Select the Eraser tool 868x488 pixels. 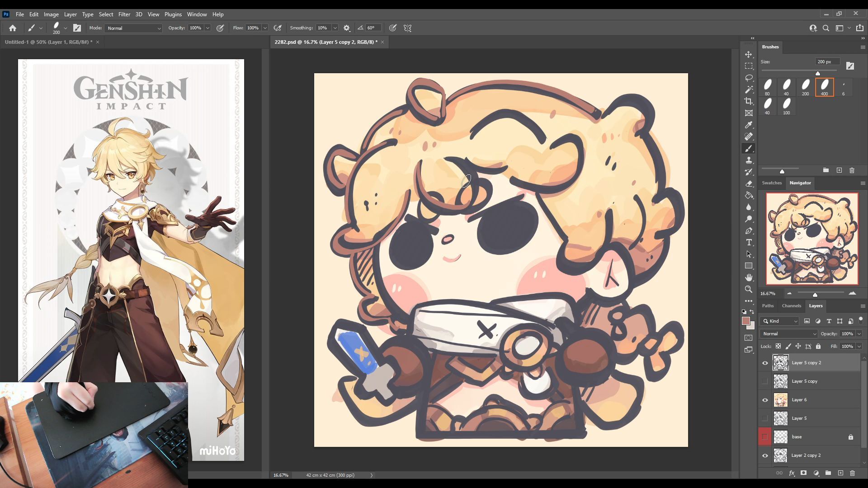[x=749, y=183]
